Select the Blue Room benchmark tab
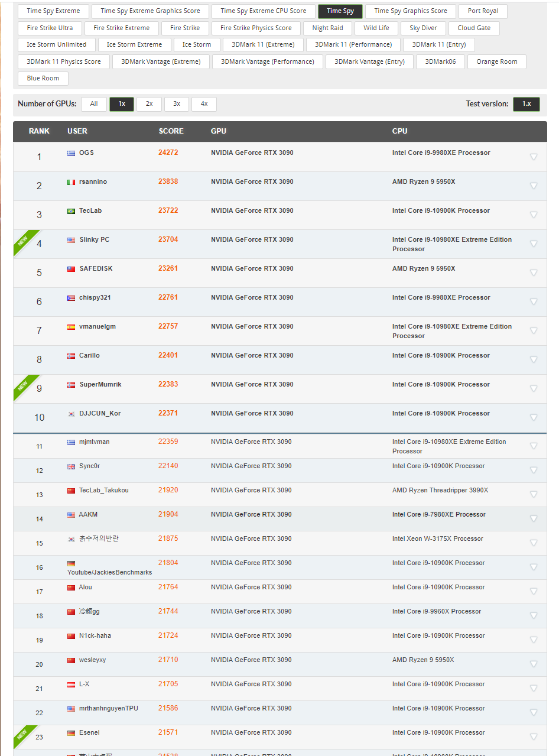Viewport: 559px width, 756px height. click(43, 79)
